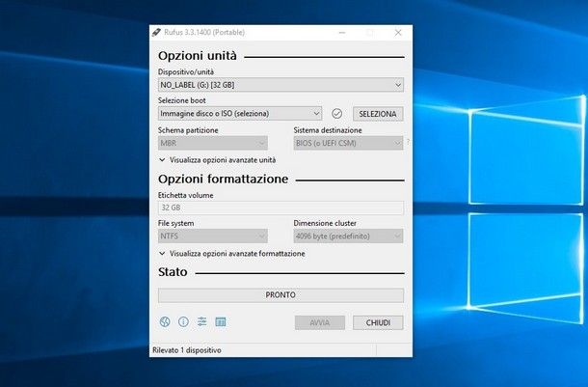Image resolution: width=588 pixels, height=387 pixels.
Task: Click the 'Opzioni formattazione' heading
Action: (223, 180)
